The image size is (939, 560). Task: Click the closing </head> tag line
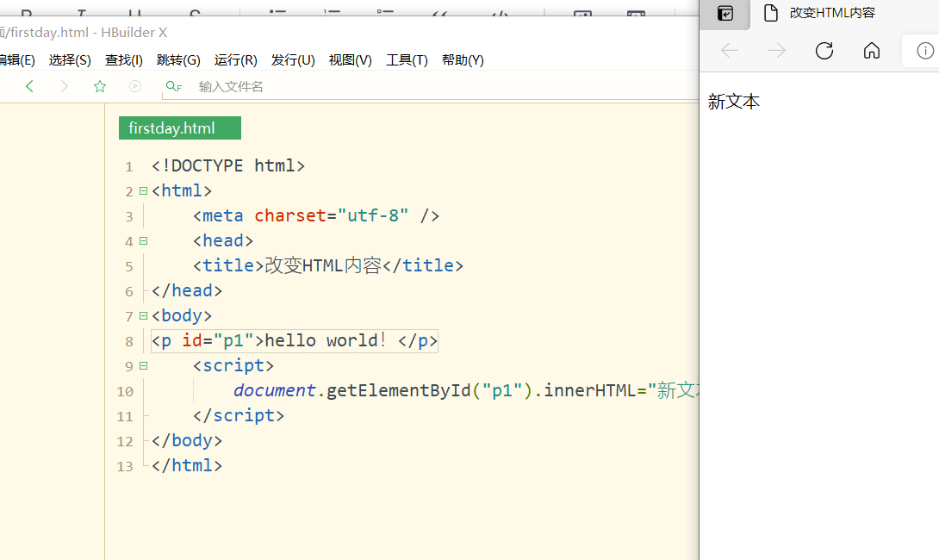187,290
